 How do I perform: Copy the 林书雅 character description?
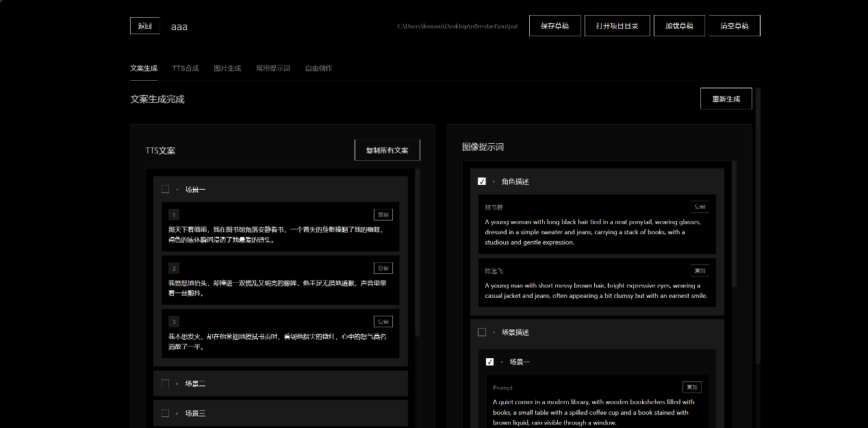(x=700, y=207)
